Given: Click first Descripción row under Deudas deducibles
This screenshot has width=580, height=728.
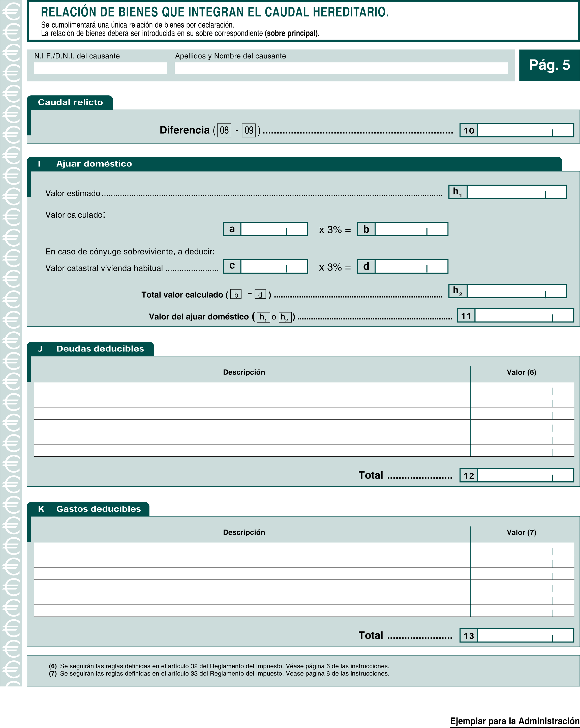Looking at the screenshot, I should point(252,389).
